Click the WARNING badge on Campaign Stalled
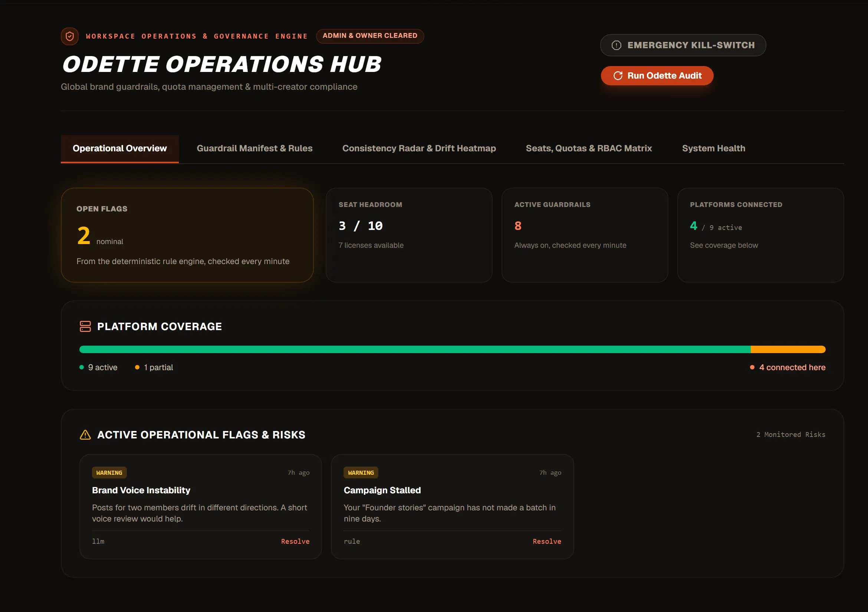The height and width of the screenshot is (612, 868). [361, 473]
